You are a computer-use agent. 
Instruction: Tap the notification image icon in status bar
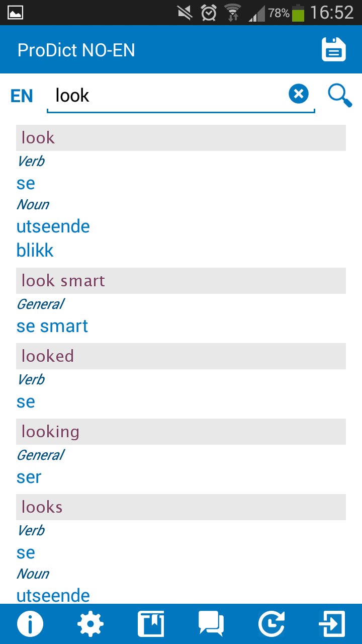pos(15,12)
